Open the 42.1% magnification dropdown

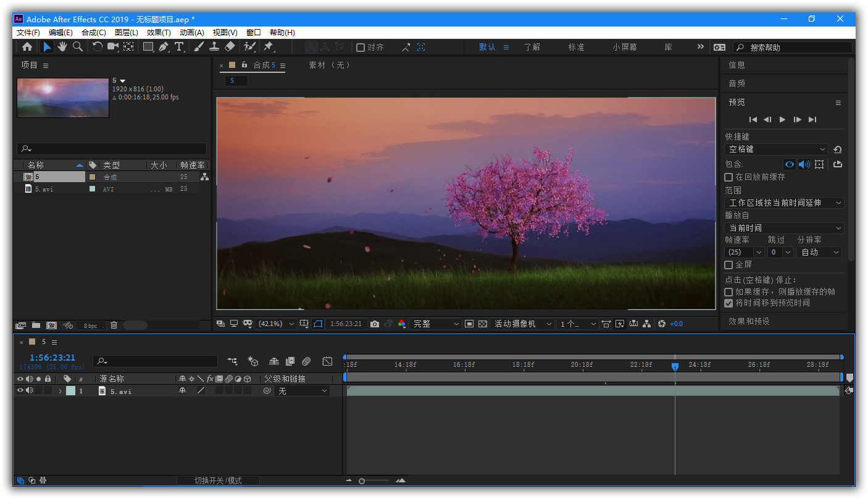pos(277,324)
